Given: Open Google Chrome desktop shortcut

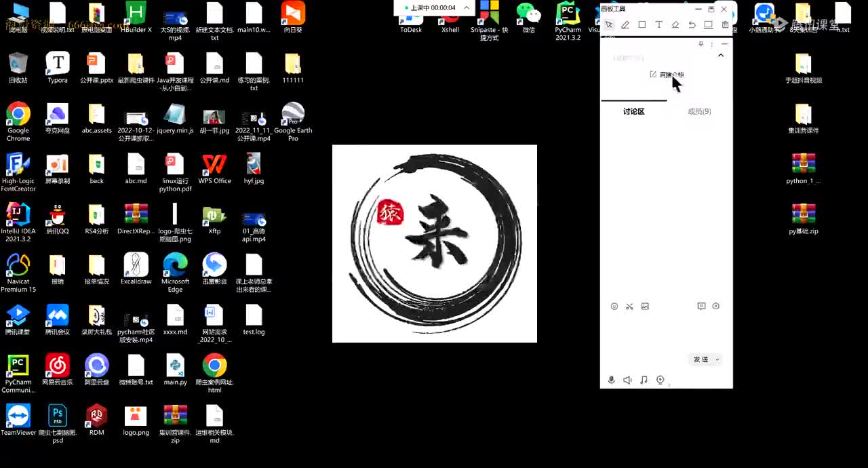Looking at the screenshot, I should [x=18, y=122].
